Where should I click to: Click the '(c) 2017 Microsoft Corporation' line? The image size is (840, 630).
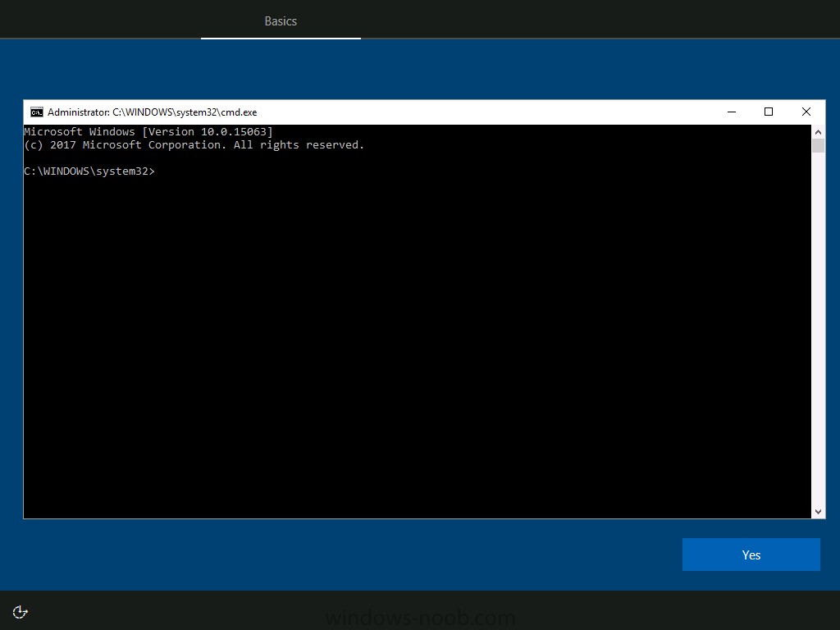click(x=194, y=145)
